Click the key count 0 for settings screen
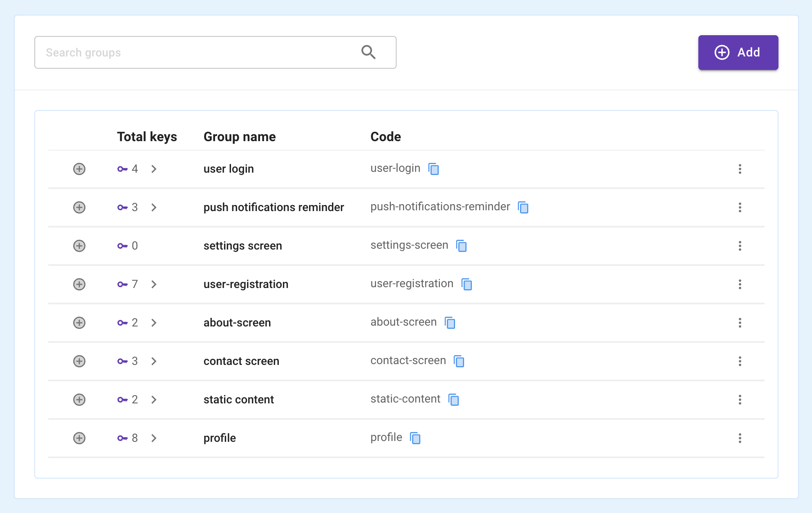Screen dimensions: 812x513 [135, 246]
